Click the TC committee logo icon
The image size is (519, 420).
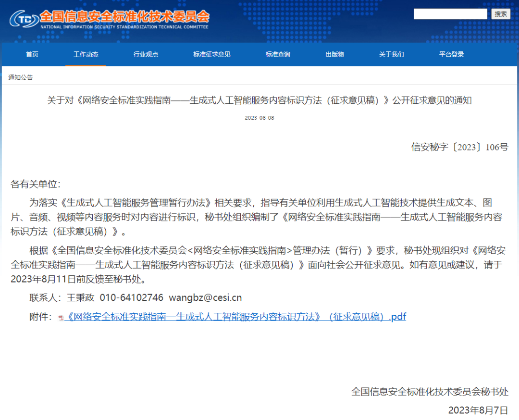[x=24, y=19]
